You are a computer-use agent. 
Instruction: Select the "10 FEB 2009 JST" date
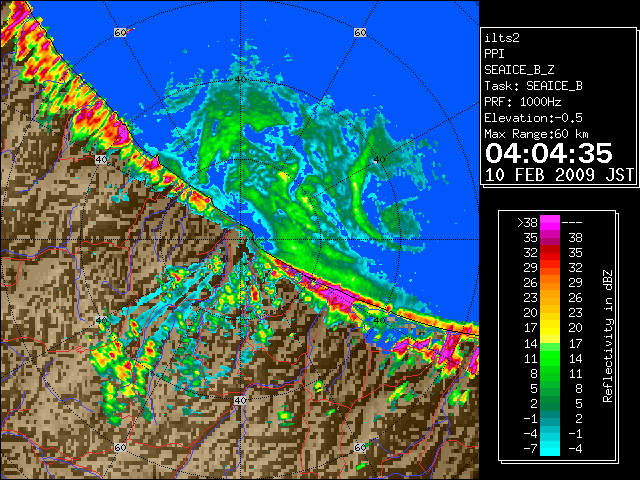pos(559,175)
